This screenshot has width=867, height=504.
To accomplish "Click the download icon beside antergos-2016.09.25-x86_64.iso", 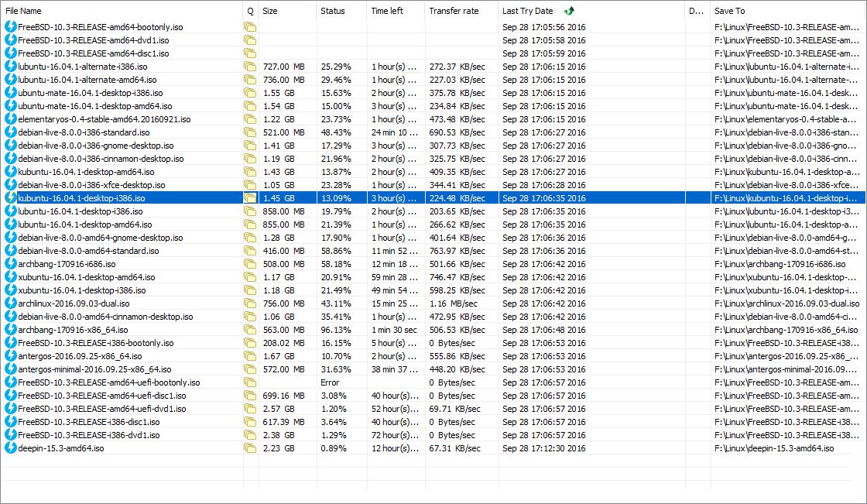I will click(x=11, y=355).
